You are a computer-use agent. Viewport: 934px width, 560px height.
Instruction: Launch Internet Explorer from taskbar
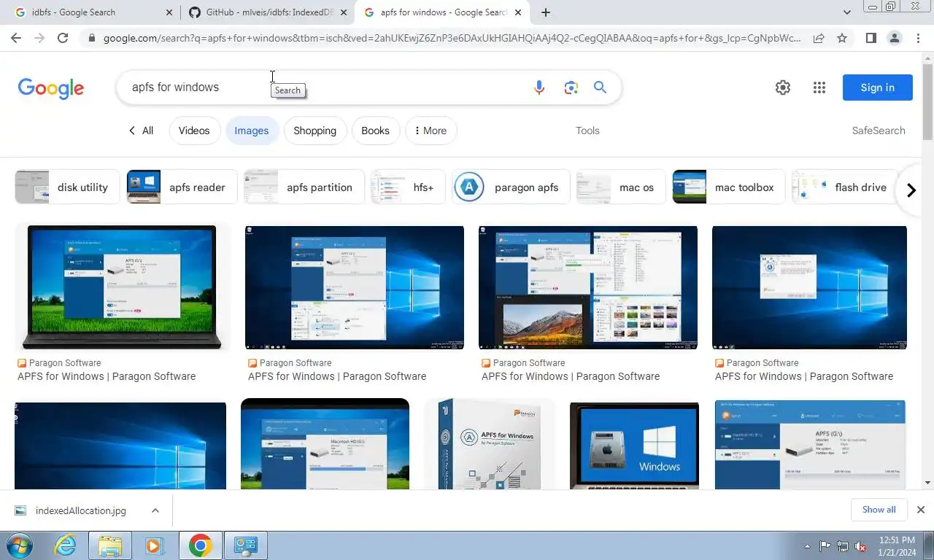tap(66, 545)
